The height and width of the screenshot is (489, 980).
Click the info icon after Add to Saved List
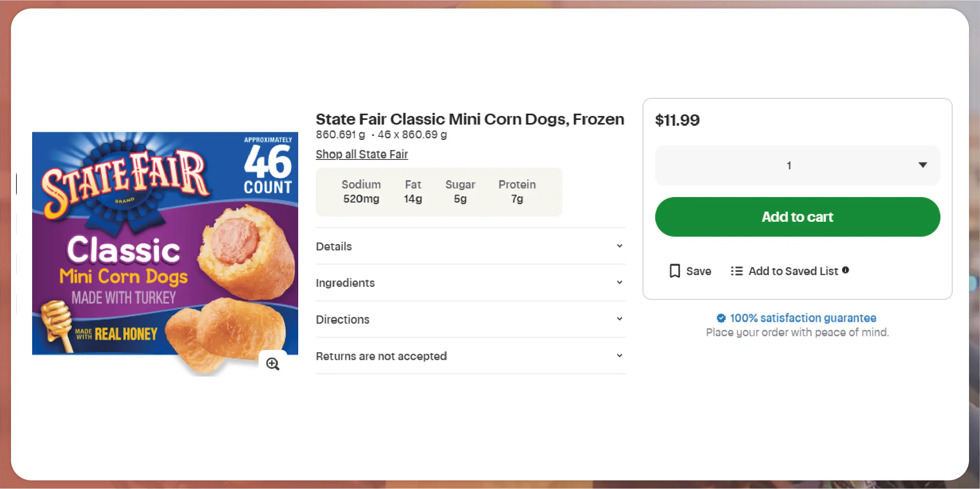point(846,270)
